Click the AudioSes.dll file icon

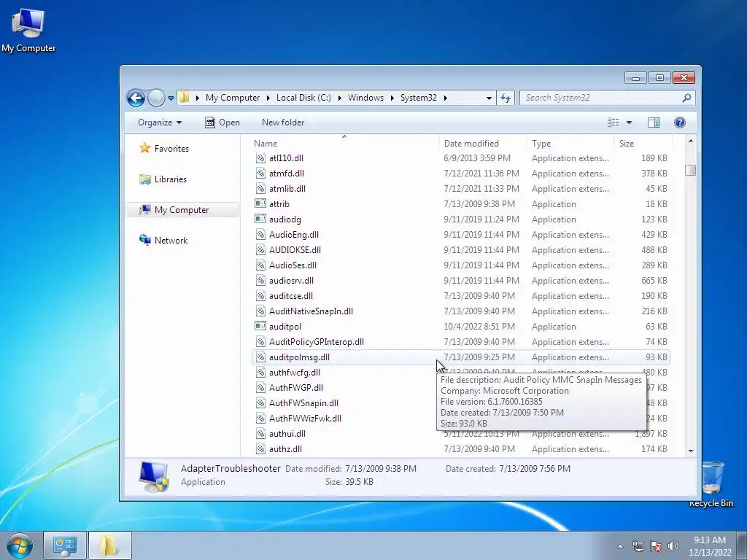pos(260,265)
